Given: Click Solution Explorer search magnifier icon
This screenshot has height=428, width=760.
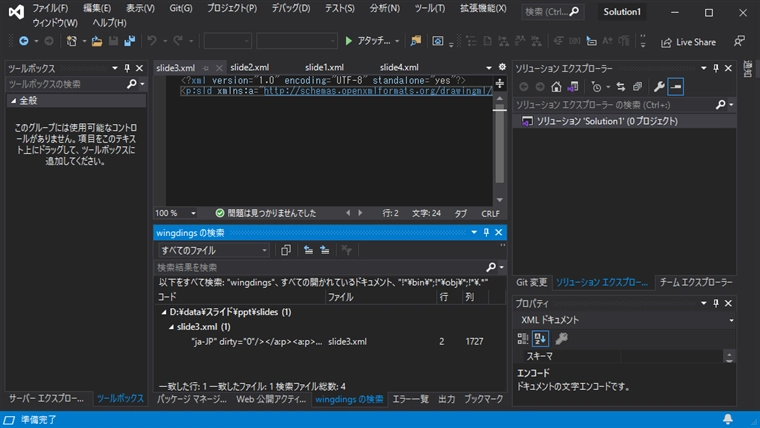Looking at the screenshot, I should [721, 105].
